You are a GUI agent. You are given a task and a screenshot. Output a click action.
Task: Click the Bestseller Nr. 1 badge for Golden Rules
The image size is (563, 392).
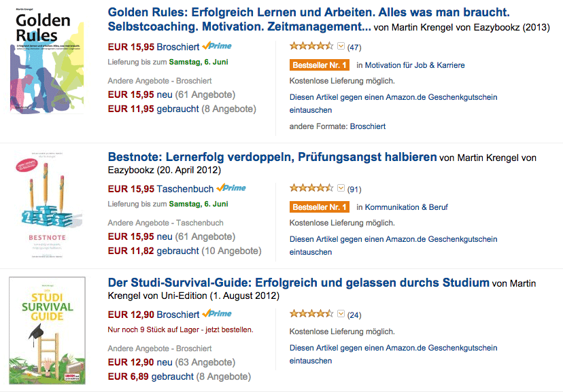click(319, 65)
